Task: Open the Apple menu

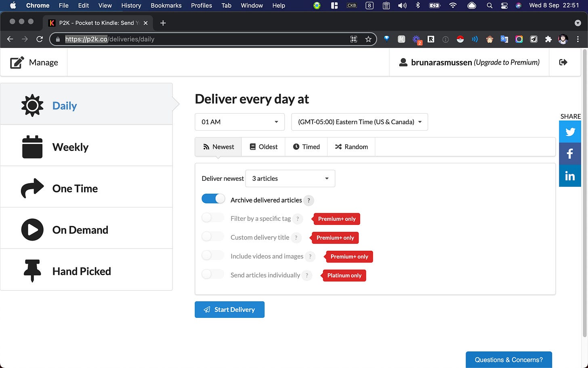Action: coord(13,6)
